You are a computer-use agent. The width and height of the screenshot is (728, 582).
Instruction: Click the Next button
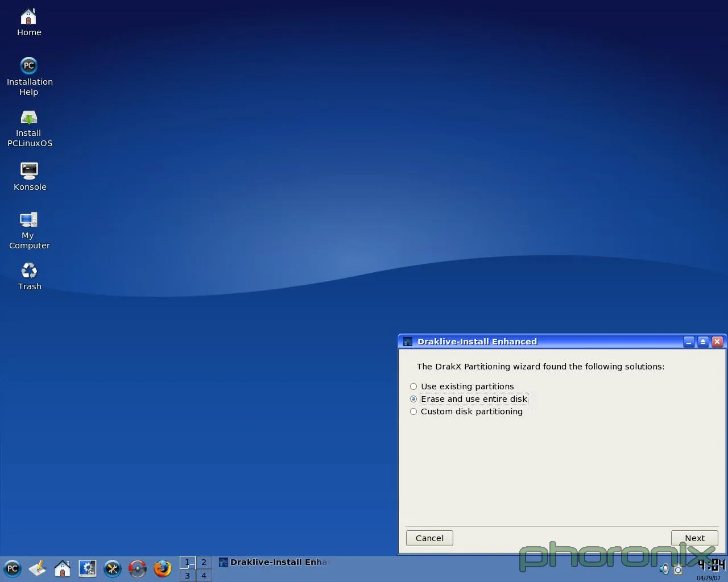[x=694, y=538]
